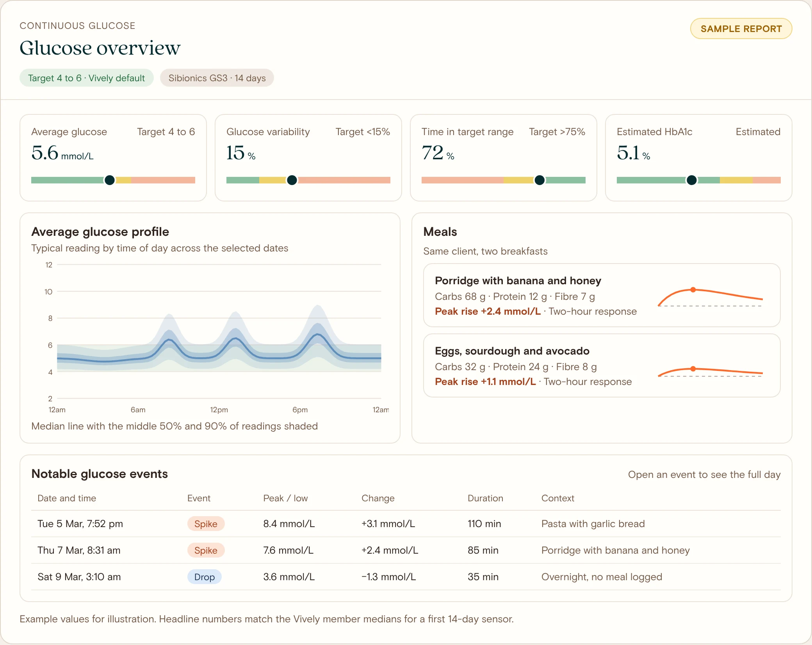812x645 pixels.
Task: Open the Tue 5 Mar, 7:52 pm event
Action: click(406, 524)
